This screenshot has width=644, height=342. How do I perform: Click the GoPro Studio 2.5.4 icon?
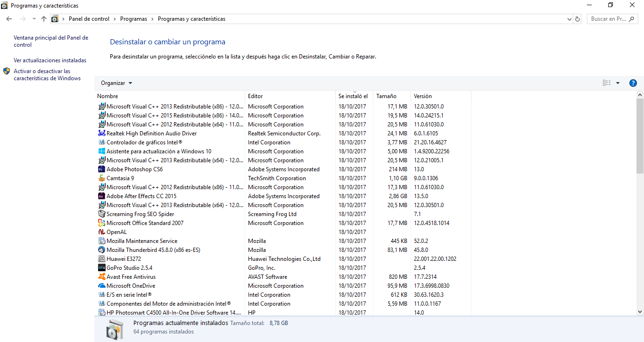pos(102,268)
